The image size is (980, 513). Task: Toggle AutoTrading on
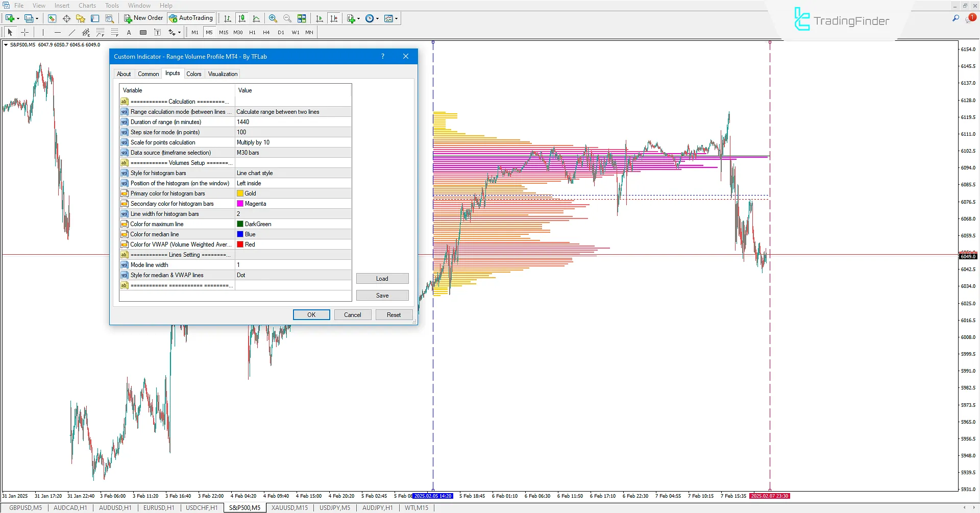[x=191, y=18]
